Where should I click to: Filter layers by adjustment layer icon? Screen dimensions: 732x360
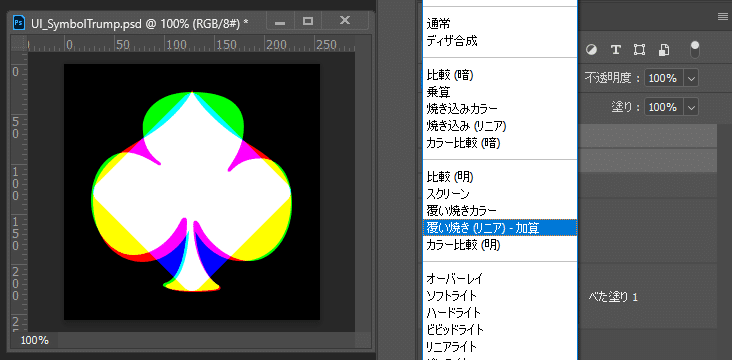pos(591,50)
